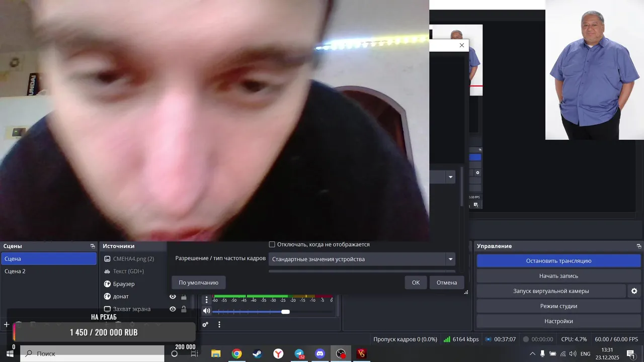Open the red V app in taskbar
Viewport: 644px width, 362px height.
(x=361, y=354)
